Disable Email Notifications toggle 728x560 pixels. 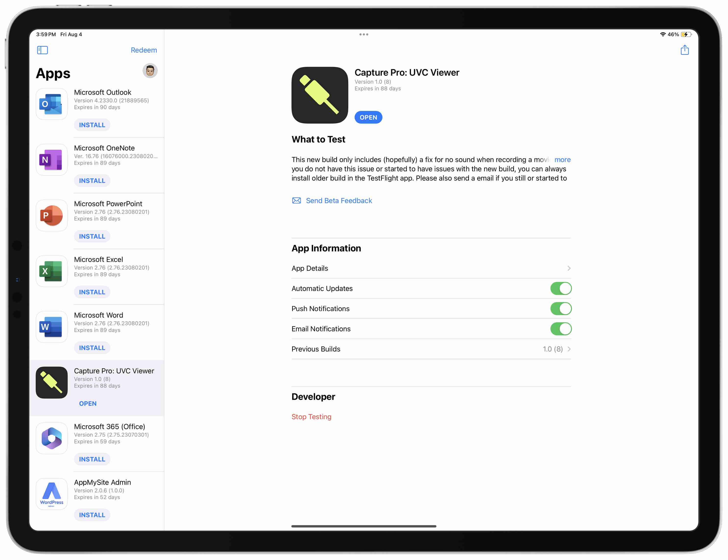pyautogui.click(x=560, y=328)
